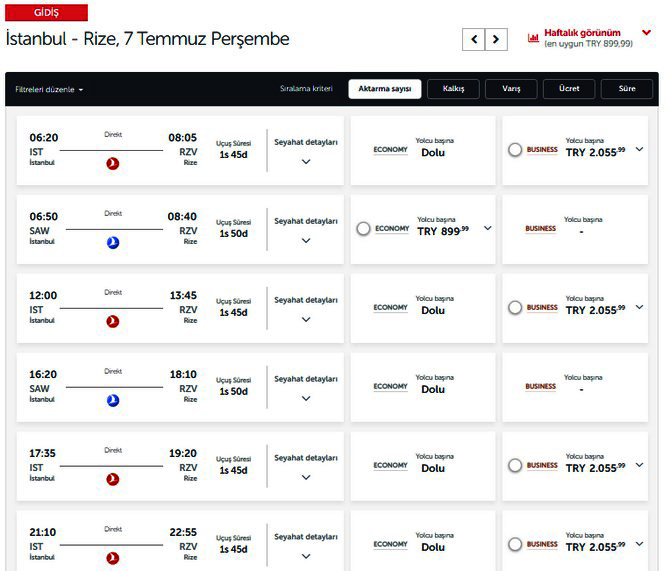Click the bar chart icon beside Haftalık görünüm
670x571 pixels.
(x=534, y=38)
